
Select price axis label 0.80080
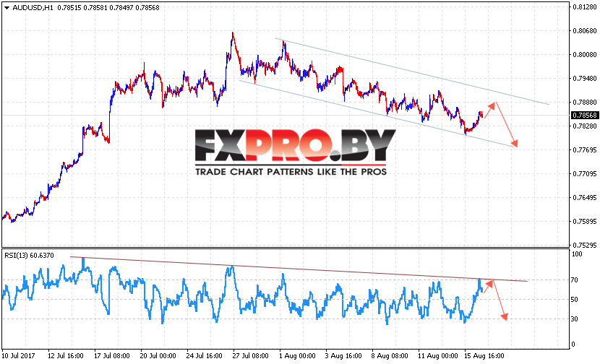pyautogui.click(x=585, y=55)
